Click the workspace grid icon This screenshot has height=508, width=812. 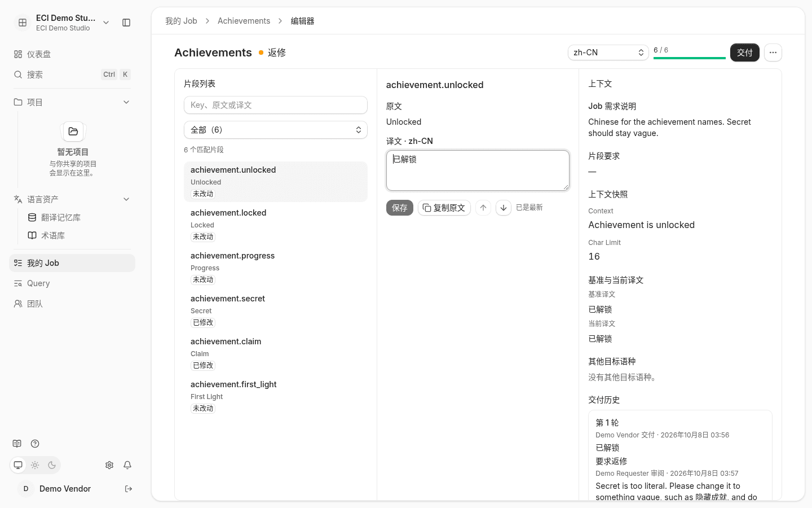click(23, 23)
